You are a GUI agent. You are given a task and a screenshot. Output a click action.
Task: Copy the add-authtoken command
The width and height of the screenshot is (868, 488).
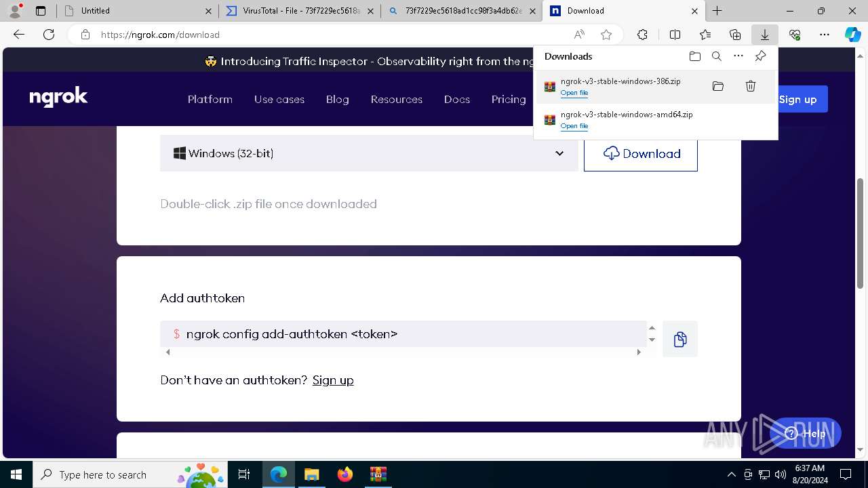pyautogui.click(x=680, y=339)
